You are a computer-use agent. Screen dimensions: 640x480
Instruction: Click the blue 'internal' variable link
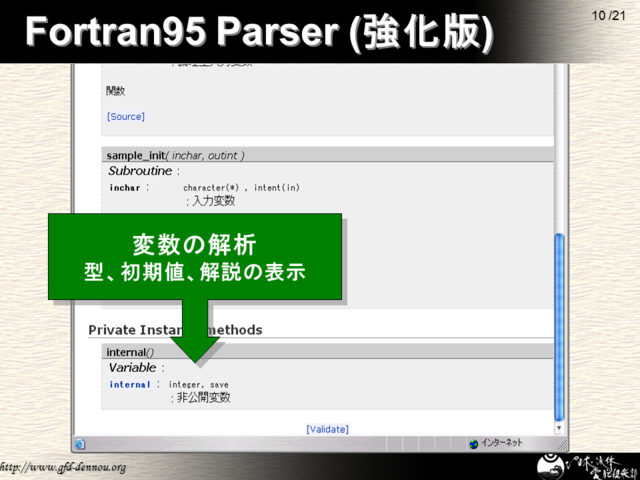[x=129, y=384]
